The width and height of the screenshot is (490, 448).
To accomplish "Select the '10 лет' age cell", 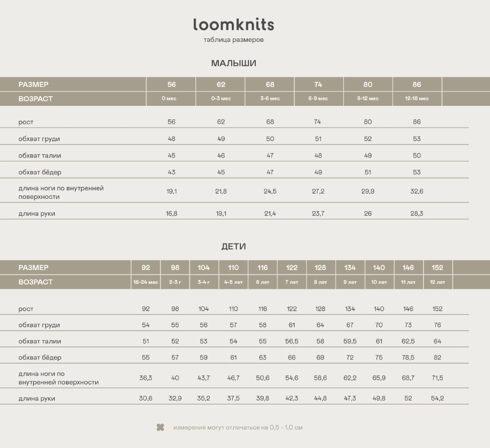I will 378,282.
